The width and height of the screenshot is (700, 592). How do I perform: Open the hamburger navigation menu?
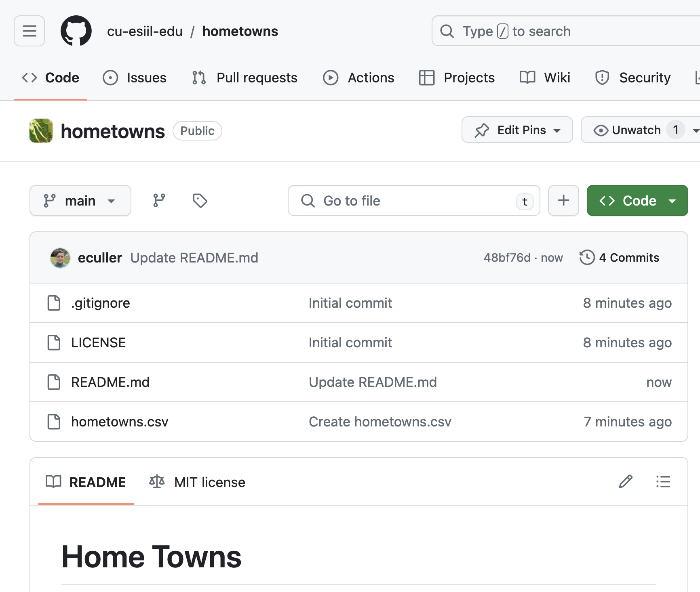(29, 31)
